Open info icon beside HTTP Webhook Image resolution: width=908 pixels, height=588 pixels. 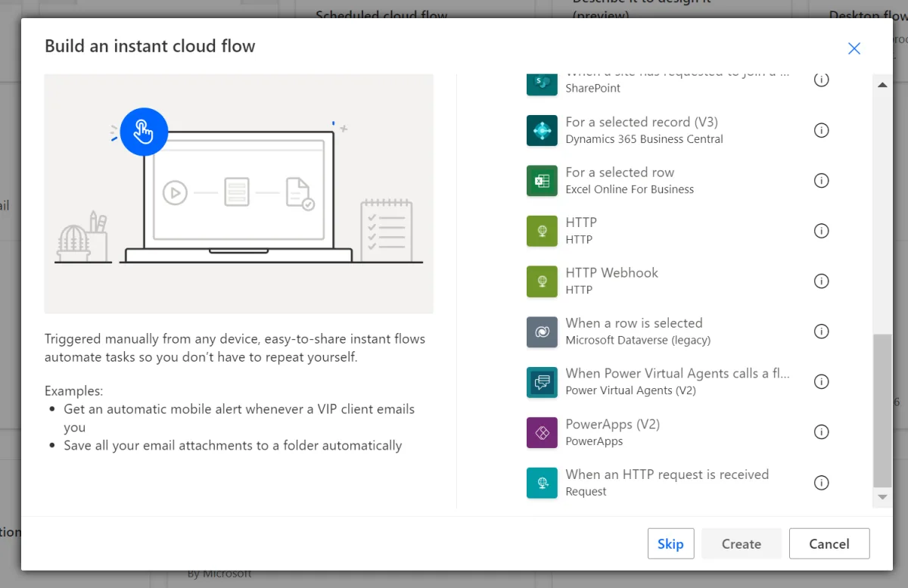point(821,282)
